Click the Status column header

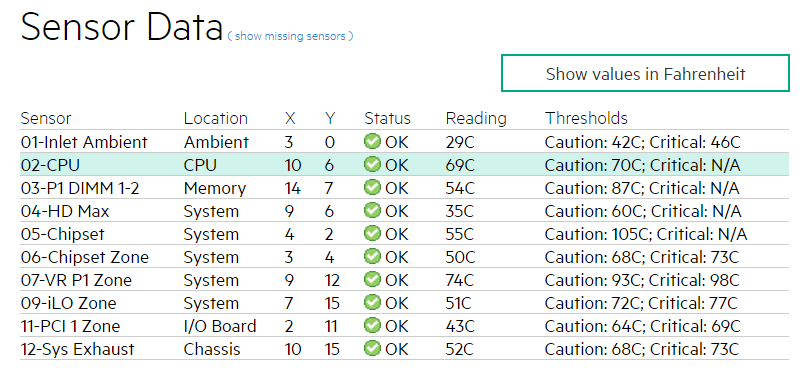[x=388, y=118]
